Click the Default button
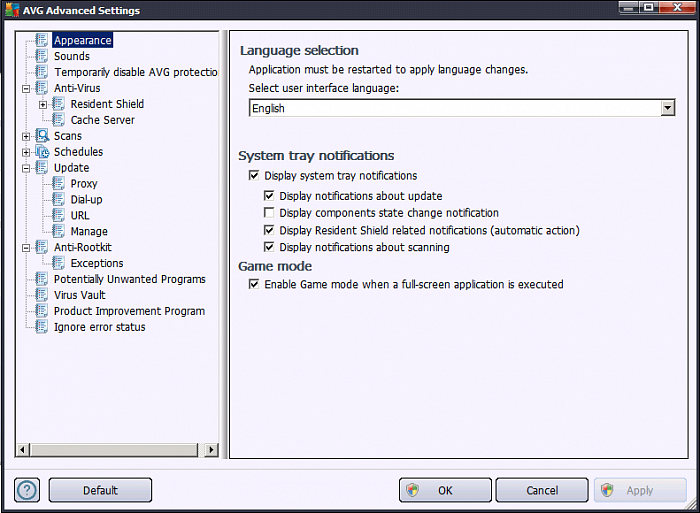700x513 pixels. coord(100,490)
